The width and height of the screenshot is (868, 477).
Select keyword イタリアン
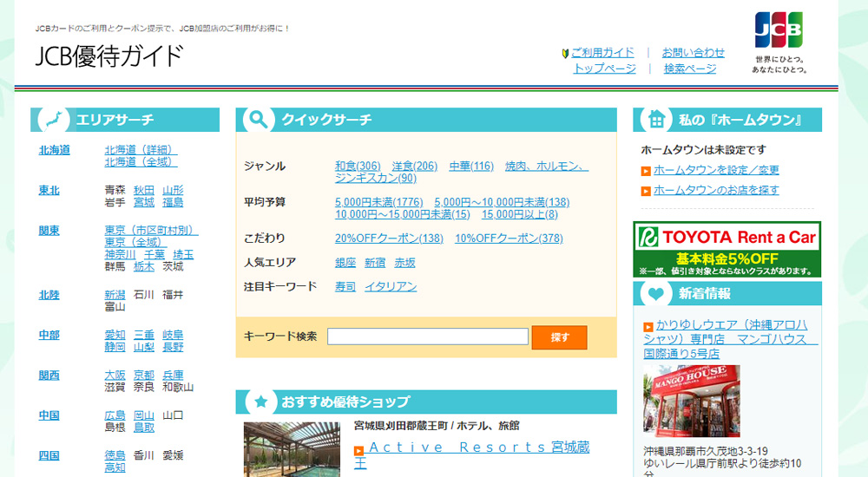tap(391, 287)
